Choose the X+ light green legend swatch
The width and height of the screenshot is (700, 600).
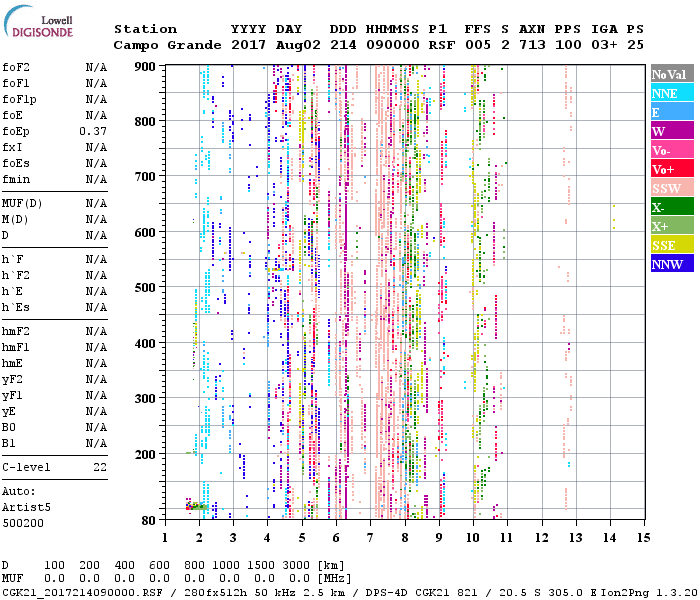[x=671, y=226]
